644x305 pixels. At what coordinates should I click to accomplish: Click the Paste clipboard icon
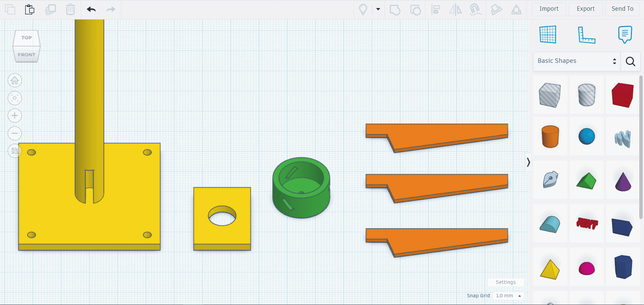click(30, 9)
